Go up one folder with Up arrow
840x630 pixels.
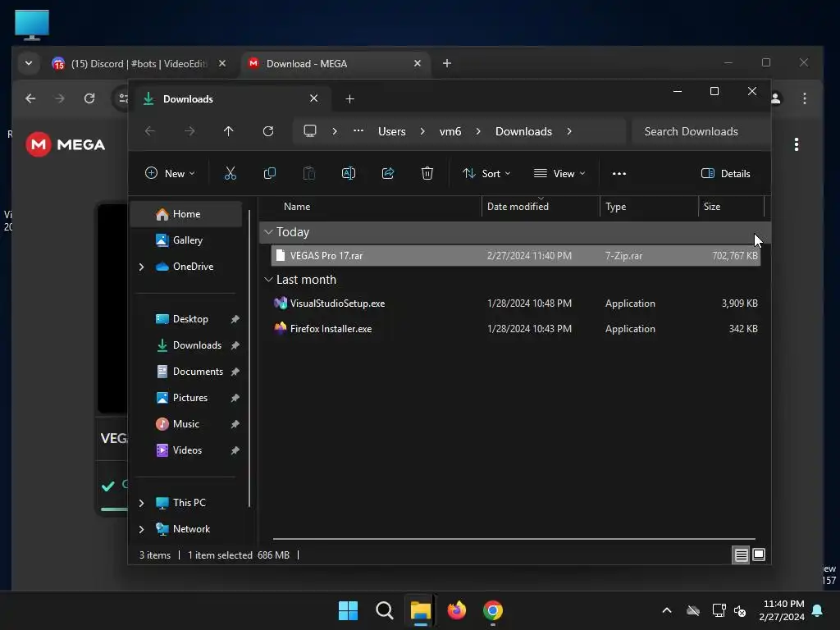[x=228, y=131]
